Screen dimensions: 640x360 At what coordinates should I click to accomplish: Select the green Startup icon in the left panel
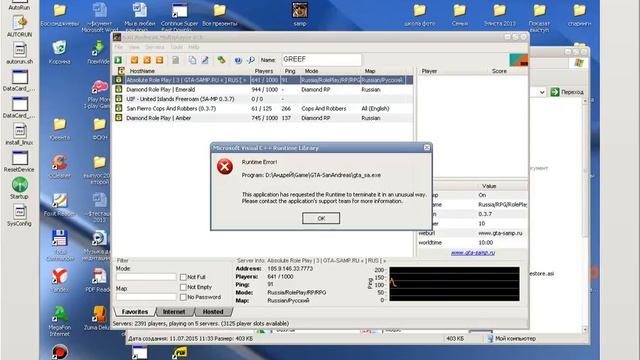coord(19,188)
